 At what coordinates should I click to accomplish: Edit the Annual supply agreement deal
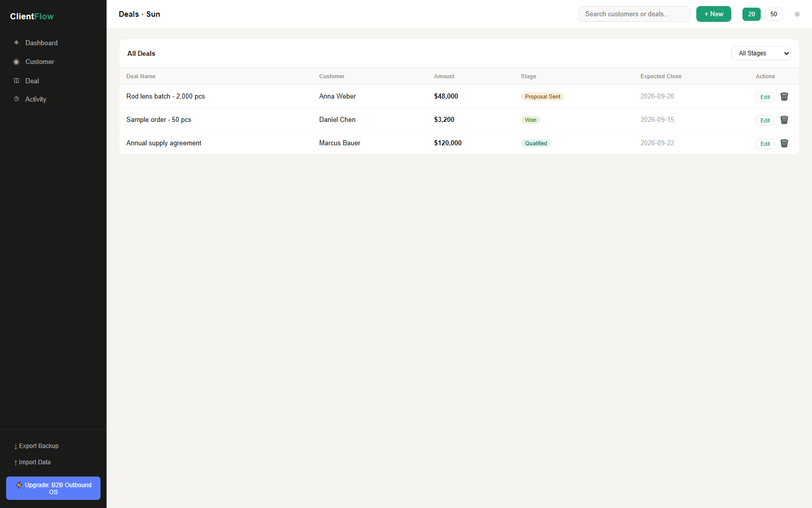point(765,144)
